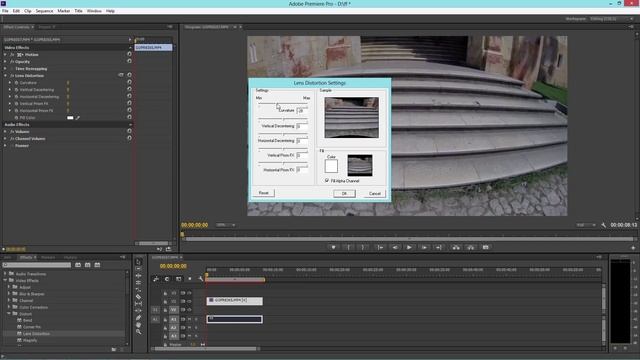This screenshot has width=640, height=360.
Task: Step back one frame
Action: (395, 247)
